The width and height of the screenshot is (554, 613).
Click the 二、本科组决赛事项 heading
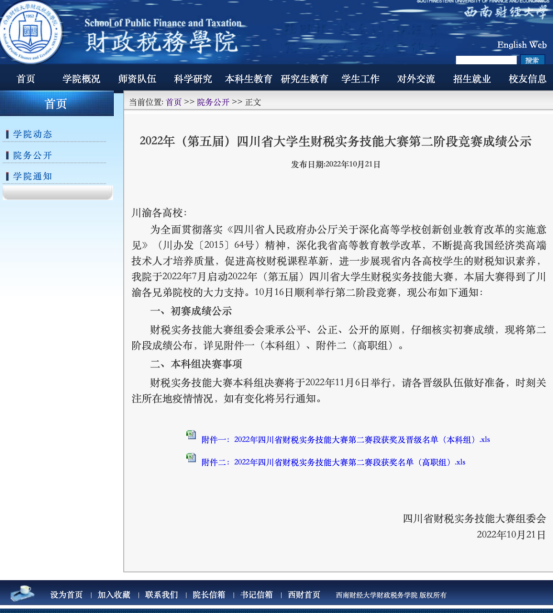(x=196, y=364)
